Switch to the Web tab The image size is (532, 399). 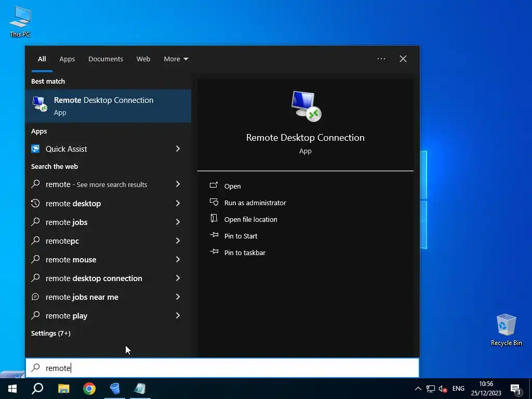tap(143, 59)
